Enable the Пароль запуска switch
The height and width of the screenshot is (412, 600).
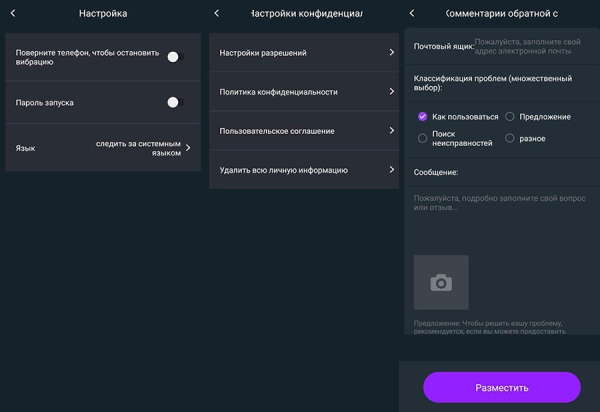(175, 102)
